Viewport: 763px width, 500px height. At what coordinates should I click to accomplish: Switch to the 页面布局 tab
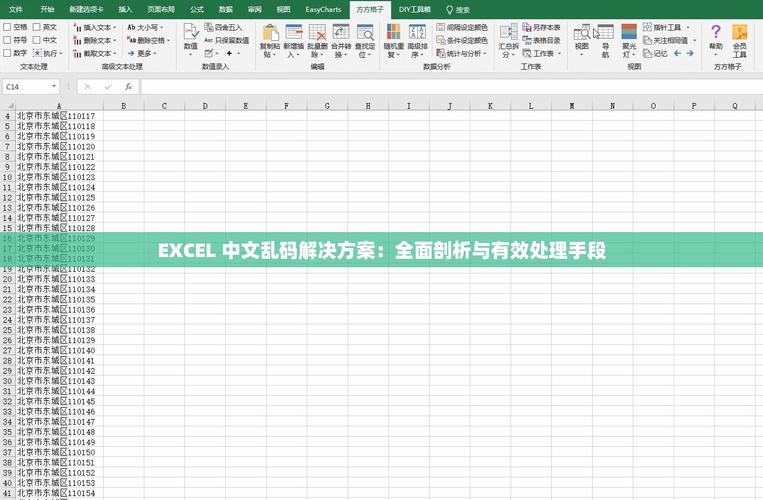[161, 9]
